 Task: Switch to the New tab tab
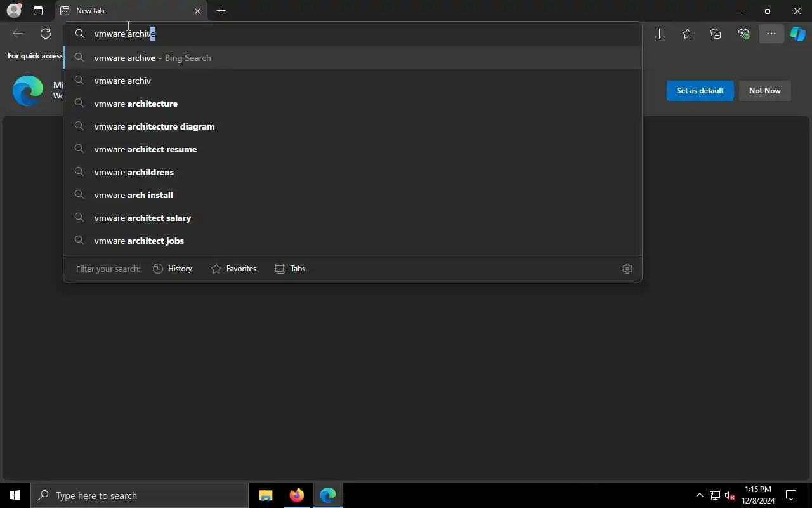pyautogui.click(x=131, y=11)
